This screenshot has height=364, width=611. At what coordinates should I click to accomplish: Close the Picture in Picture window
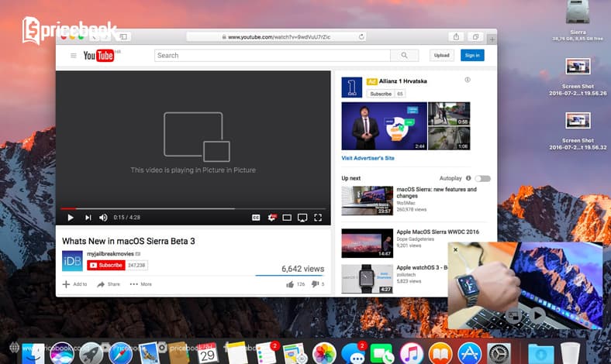[x=455, y=249]
